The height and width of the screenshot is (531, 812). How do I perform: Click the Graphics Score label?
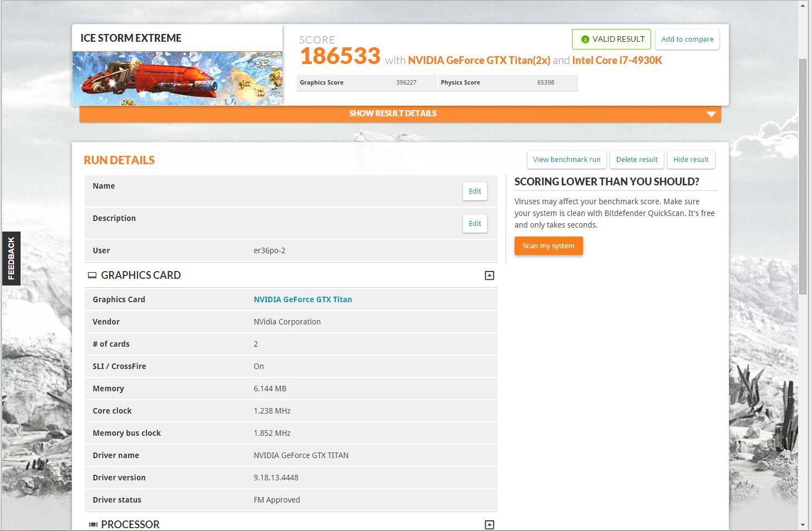click(321, 83)
